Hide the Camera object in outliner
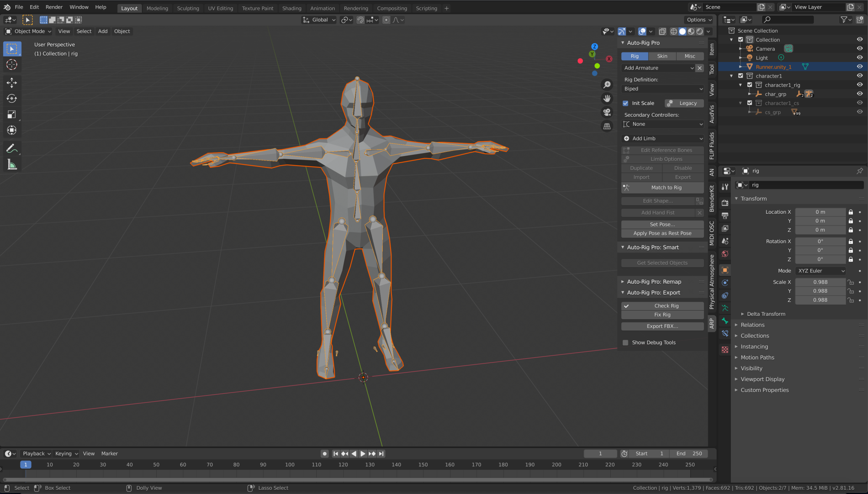This screenshot has width=868, height=494. pyautogui.click(x=859, y=49)
